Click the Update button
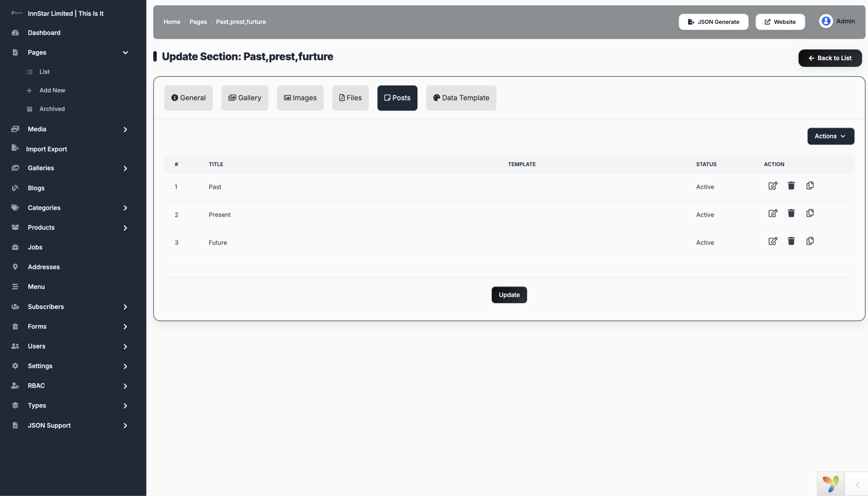This screenshot has width=868, height=496. tap(509, 294)
